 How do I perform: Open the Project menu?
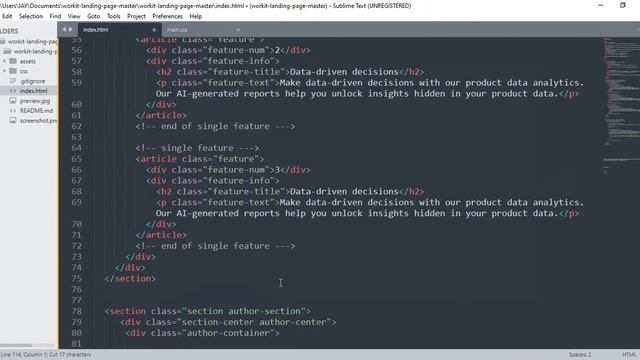click(136, 16)
